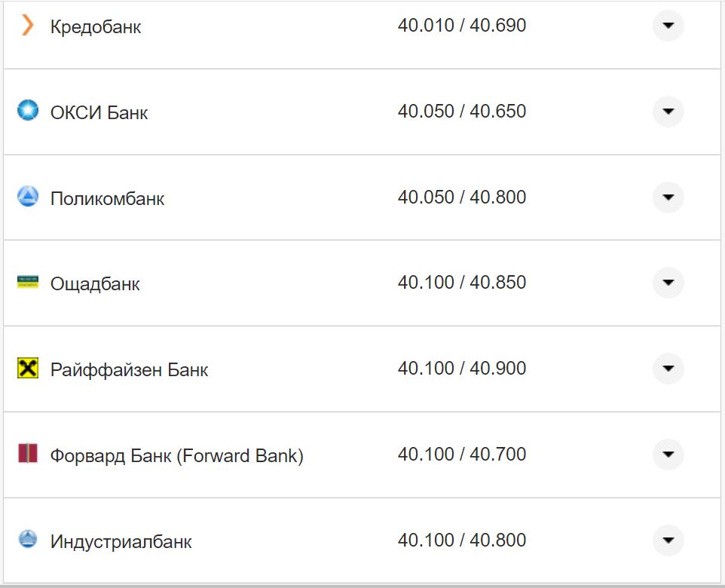Viewport: 725px width, 588px height.
Task: Expand Райффайзен Банк rate details
Action: pos(668,369)
